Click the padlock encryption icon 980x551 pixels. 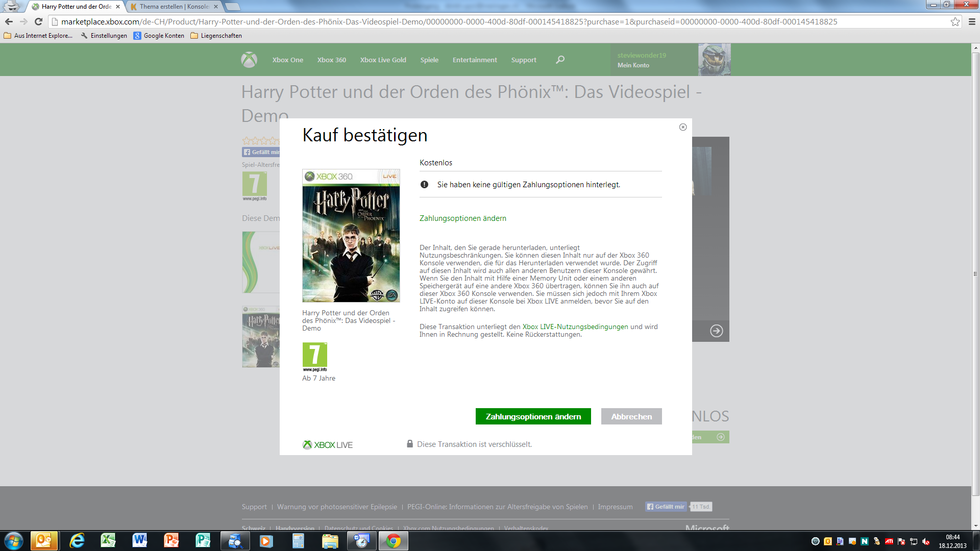coord(409,444)
